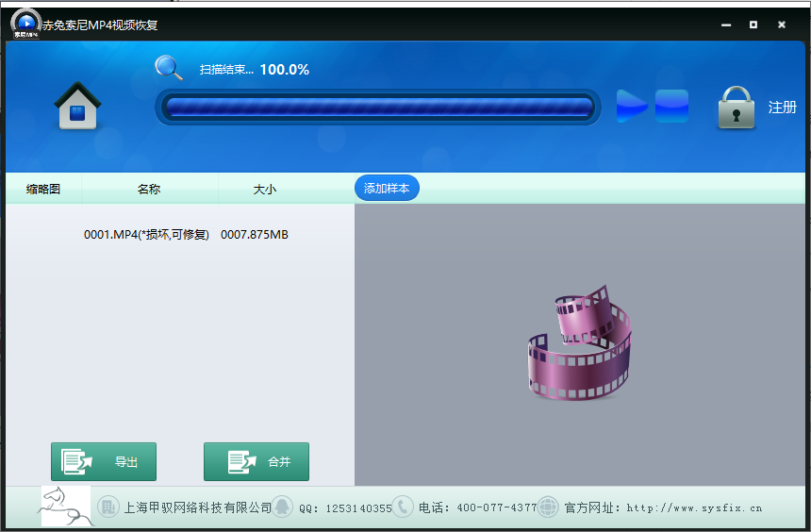Click the padlock registration icon
This screenshot has height=532, width=811.
pos(736,108)
